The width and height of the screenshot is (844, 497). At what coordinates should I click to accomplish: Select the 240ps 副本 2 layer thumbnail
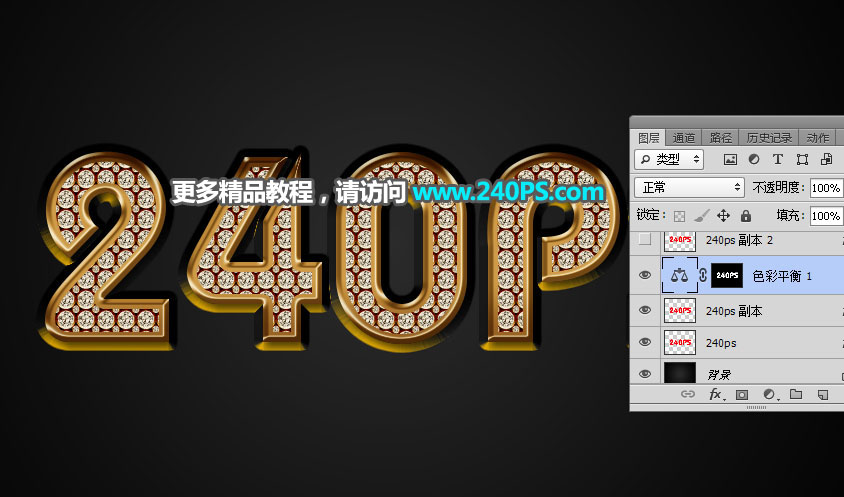point(680,241)
